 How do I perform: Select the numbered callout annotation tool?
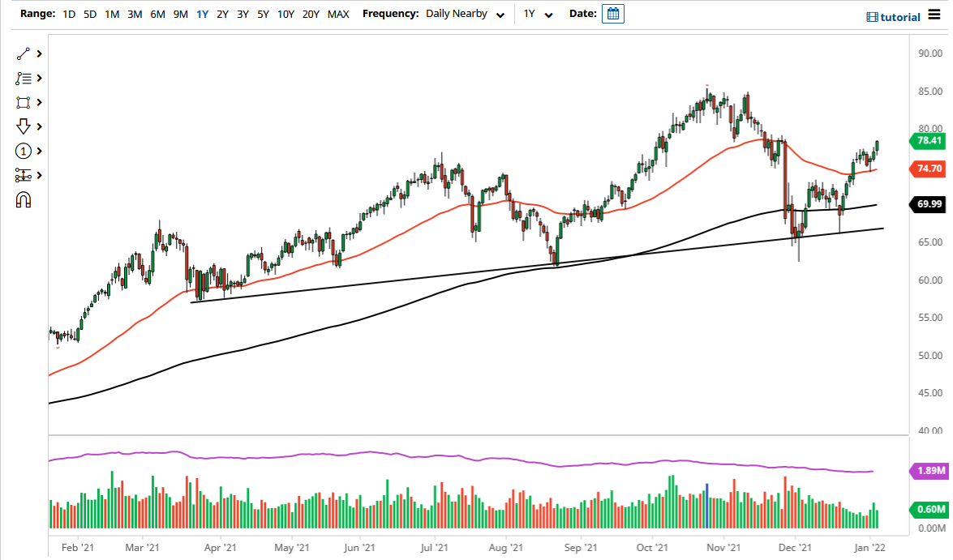[x=23, y=151]
